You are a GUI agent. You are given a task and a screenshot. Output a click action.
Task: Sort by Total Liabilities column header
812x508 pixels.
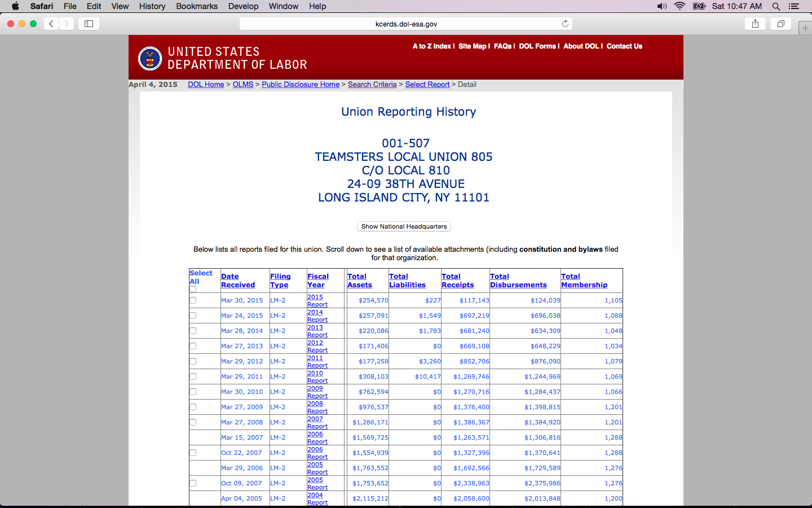coord(407,281)
